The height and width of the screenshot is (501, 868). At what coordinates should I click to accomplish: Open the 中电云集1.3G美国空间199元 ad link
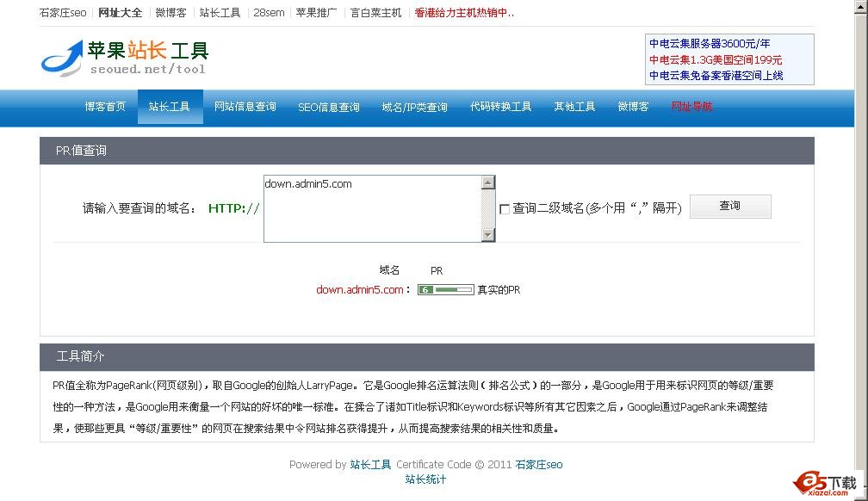(716, 59)
